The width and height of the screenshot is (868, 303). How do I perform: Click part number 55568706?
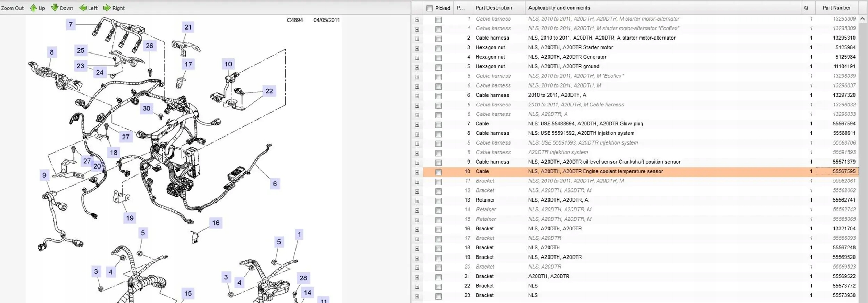(844, 143)
